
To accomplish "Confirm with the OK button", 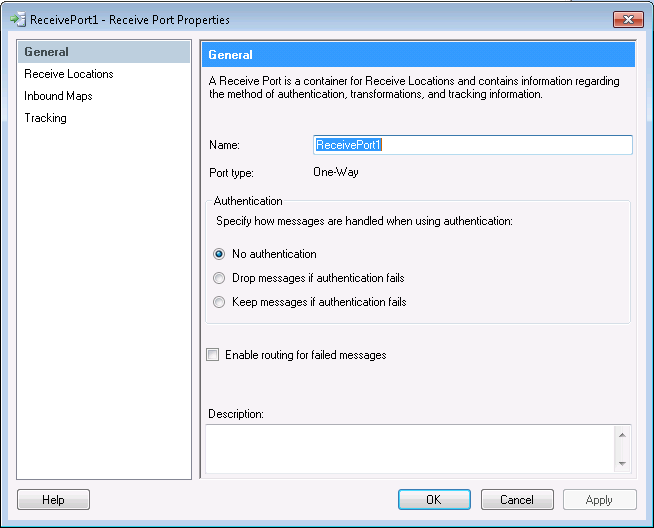I will 434,499.
